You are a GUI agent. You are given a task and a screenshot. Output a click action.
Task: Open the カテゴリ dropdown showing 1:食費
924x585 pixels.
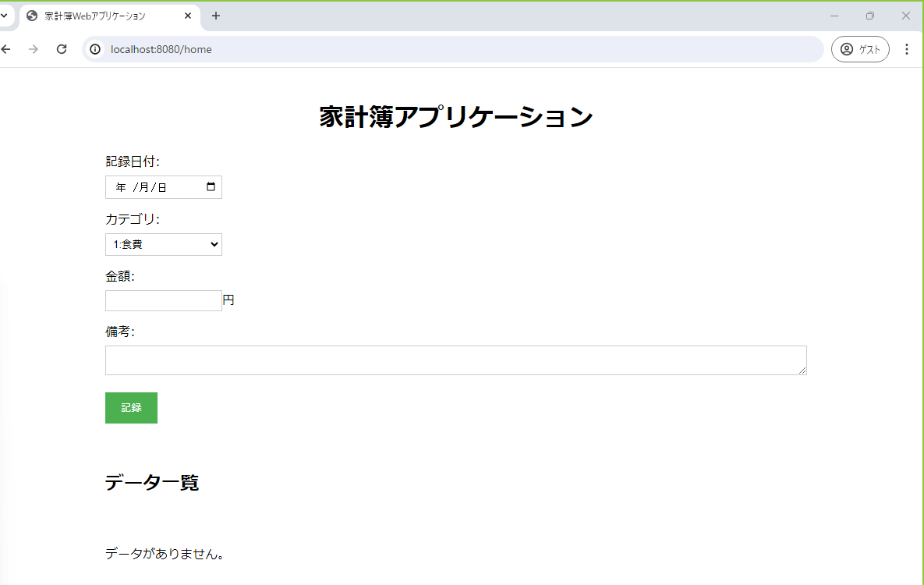tap(156, 244)
